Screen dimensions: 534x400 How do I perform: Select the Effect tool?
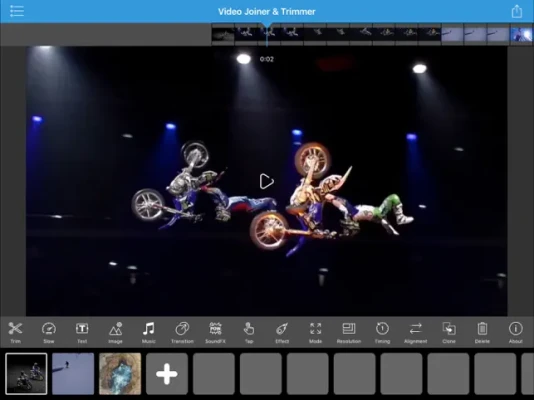282,332
